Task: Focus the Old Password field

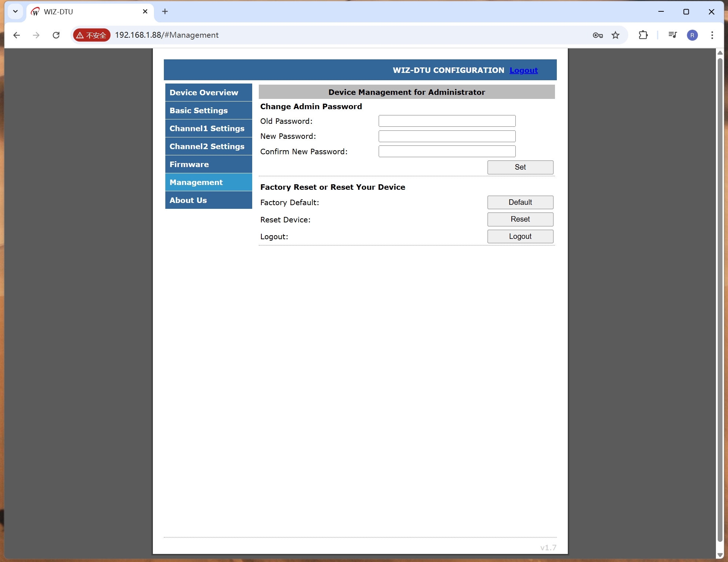Action: pos(446,121)
